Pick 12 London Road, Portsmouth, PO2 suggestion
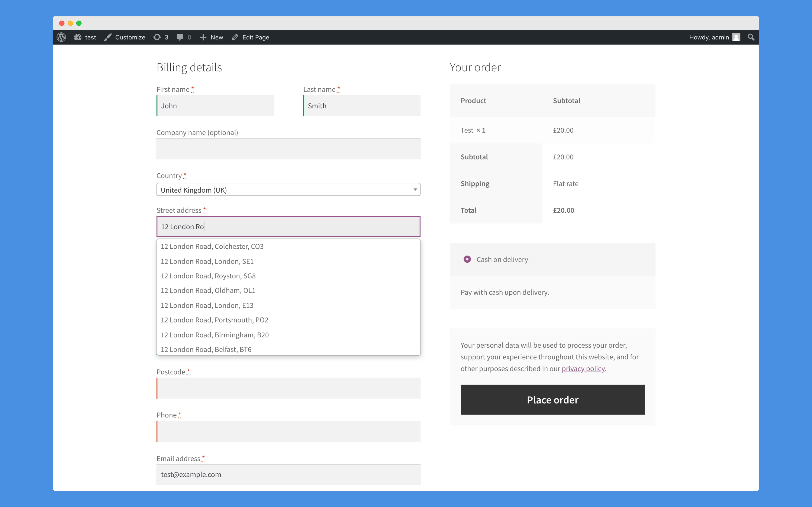The image size is (812, 507). (215, 320)
